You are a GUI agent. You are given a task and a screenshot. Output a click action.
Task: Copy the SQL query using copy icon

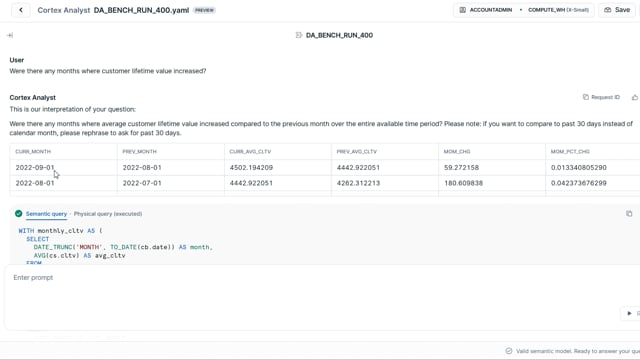(x=629, y=213)
